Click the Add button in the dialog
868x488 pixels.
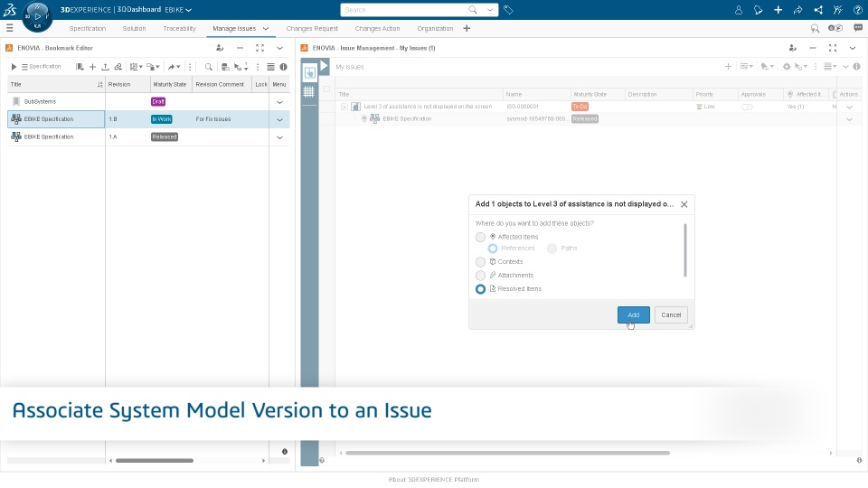[x=633, y=314]
